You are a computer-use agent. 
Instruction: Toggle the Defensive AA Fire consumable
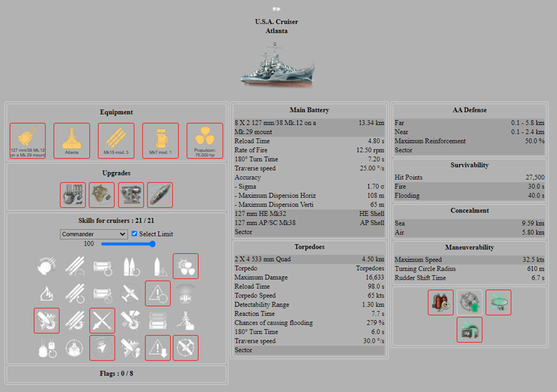click(470, 303)
